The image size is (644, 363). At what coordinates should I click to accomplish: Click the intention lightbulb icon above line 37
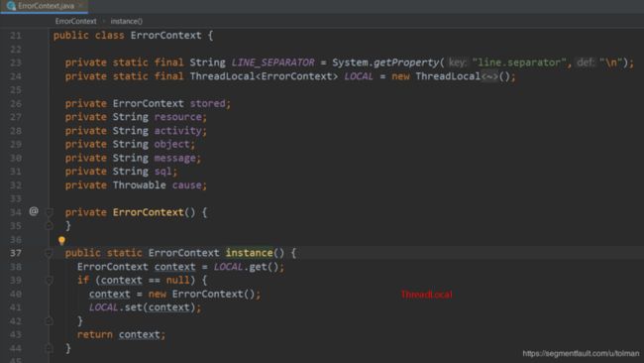61,240
